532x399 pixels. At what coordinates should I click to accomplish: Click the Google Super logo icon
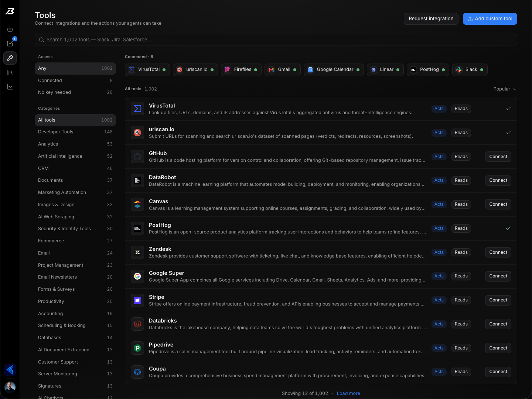[x=137, y=276]
